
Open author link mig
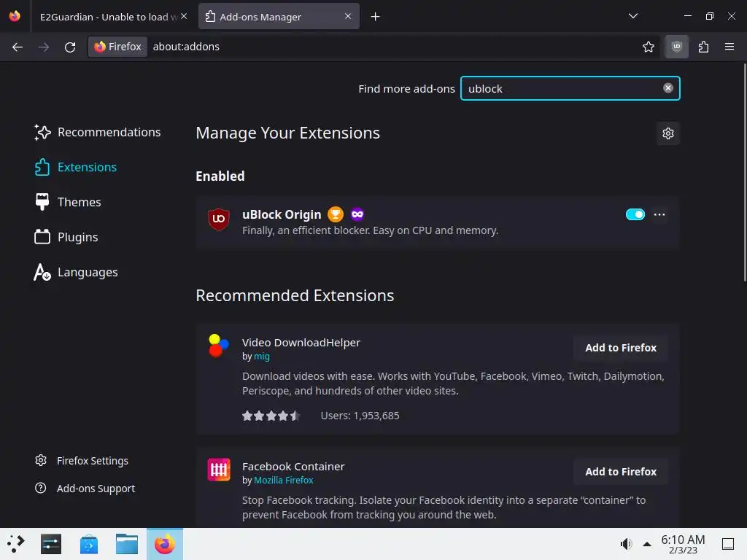pyautogui.click(x=262, y=356)
